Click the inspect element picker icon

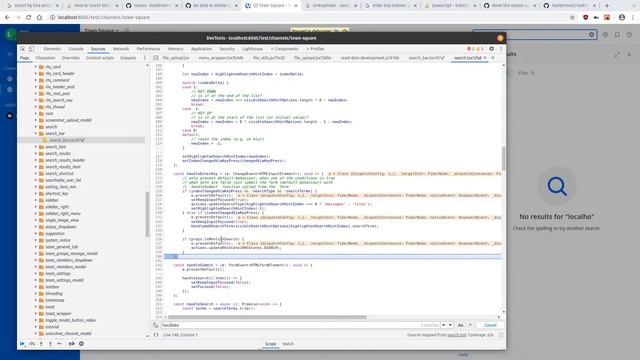22,49
